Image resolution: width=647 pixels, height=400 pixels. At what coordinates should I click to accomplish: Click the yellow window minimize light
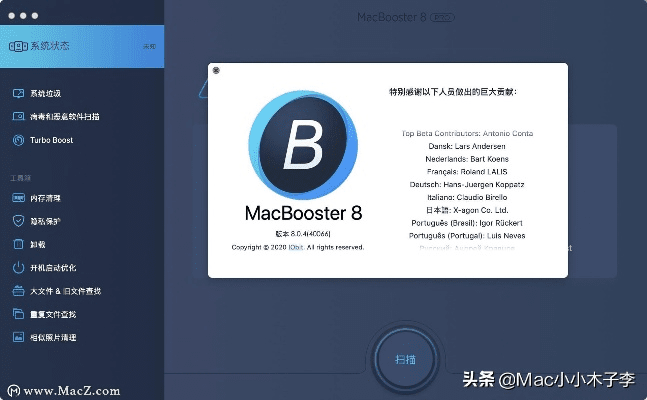point(23,16)
